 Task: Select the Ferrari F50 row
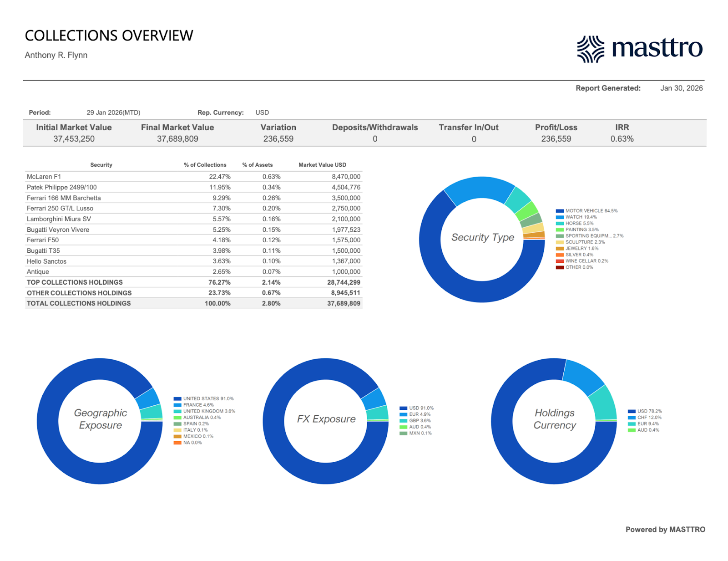click(193, 240)
